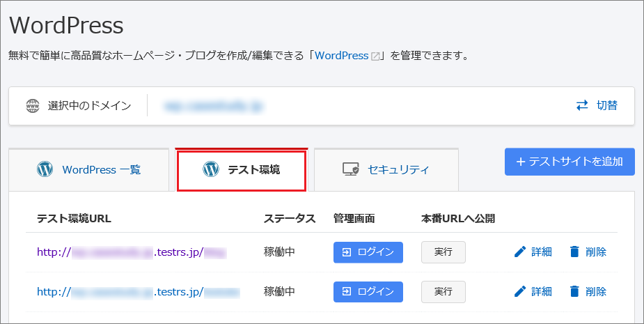
Task: Open the purple visited test environment URL
Action: click(132, 252)
